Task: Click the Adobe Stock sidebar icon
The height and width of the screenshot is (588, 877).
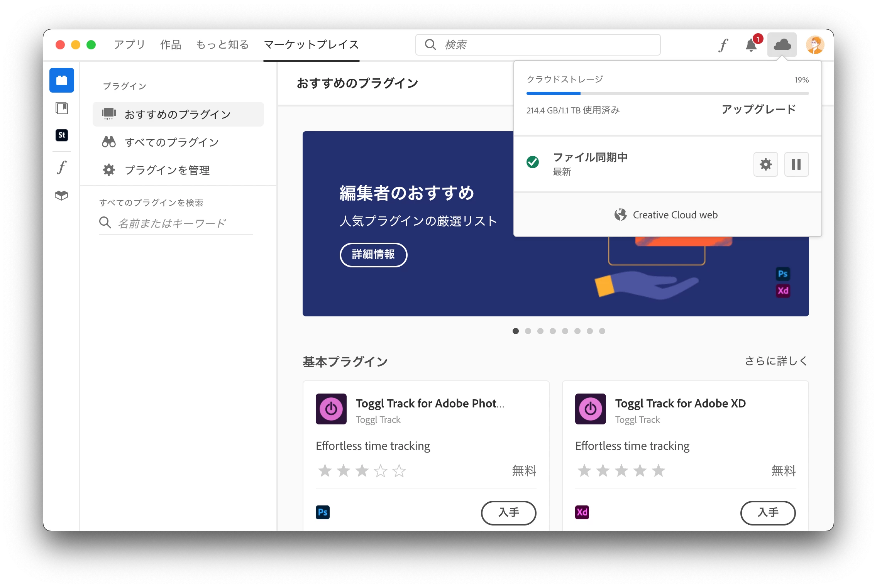Action: [x=62, y=135]
